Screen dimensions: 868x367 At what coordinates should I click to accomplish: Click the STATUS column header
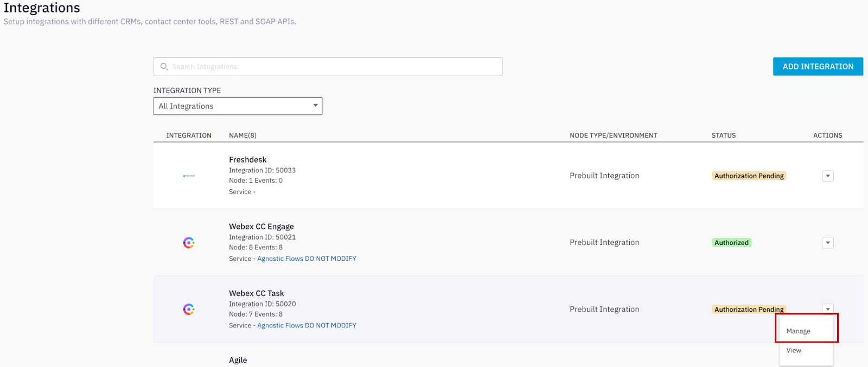coord(724,136)
